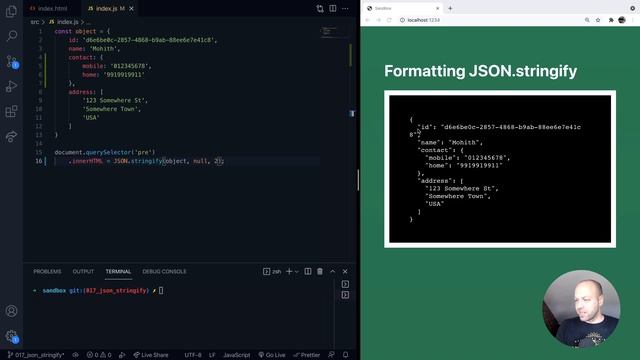Image resolution: width=640 pixels, height=360 pixels.
Task: Open changes for index.js in the editor toolbar
Action: [x=320, y=9]
